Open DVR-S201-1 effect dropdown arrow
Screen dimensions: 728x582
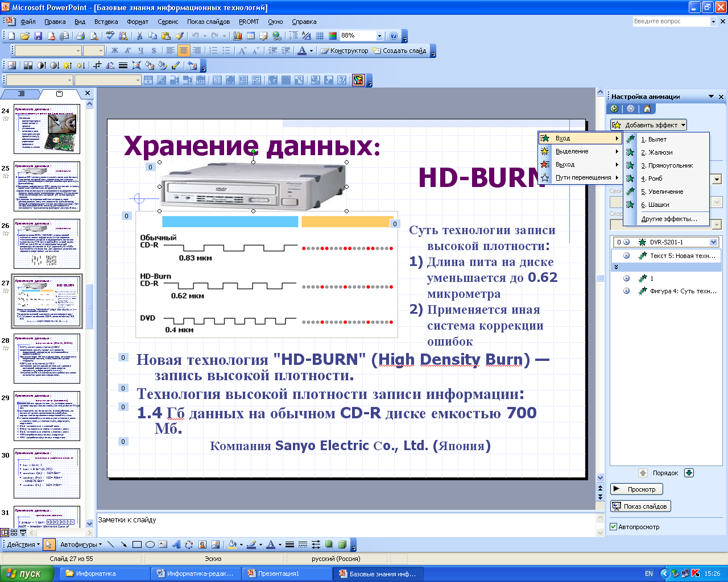tap(714, 242)
